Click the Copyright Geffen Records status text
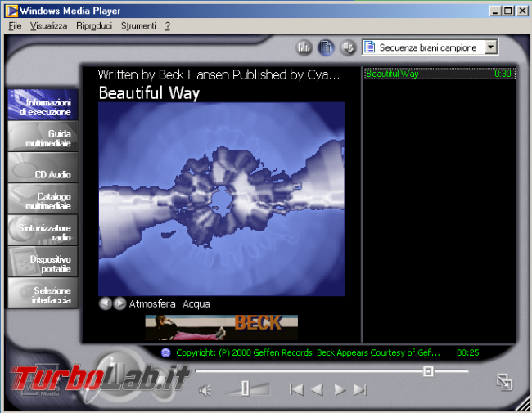Image resolution: width=532 pixels, height=413 pixels. coord(308,353)
